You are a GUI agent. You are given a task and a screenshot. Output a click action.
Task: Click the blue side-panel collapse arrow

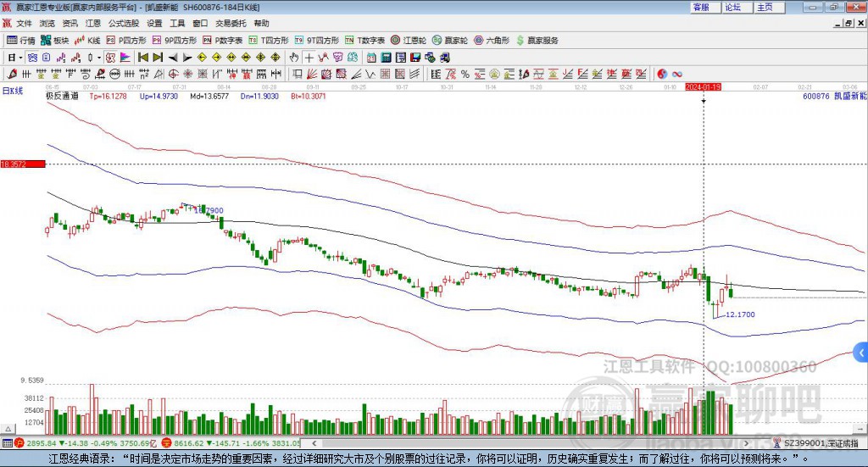(x=861, y=353)
